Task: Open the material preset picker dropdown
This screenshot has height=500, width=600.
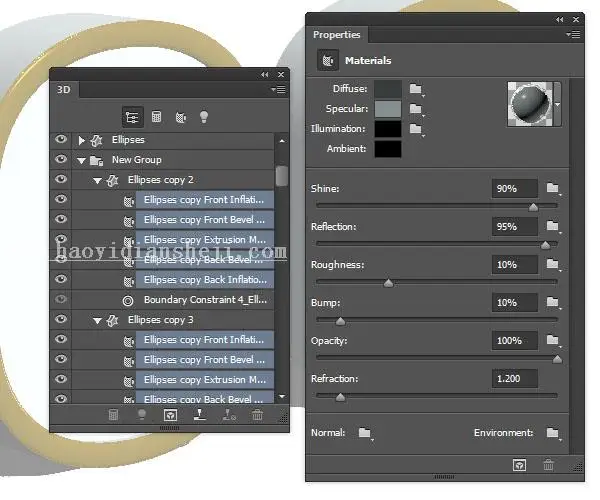Action: [x=558, y=104]
